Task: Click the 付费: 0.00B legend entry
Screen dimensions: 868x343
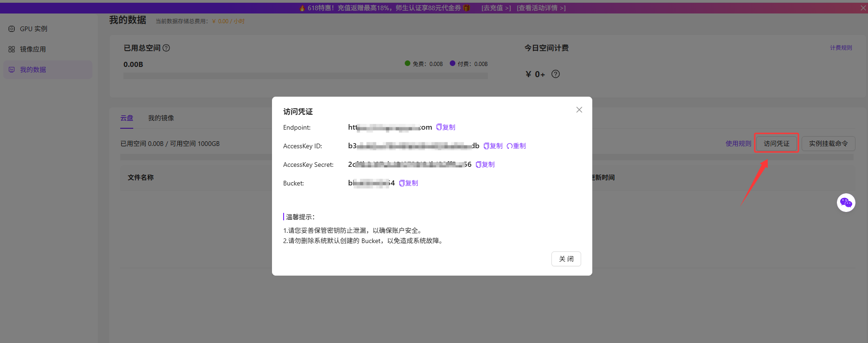Action: (x=469, y=64)
